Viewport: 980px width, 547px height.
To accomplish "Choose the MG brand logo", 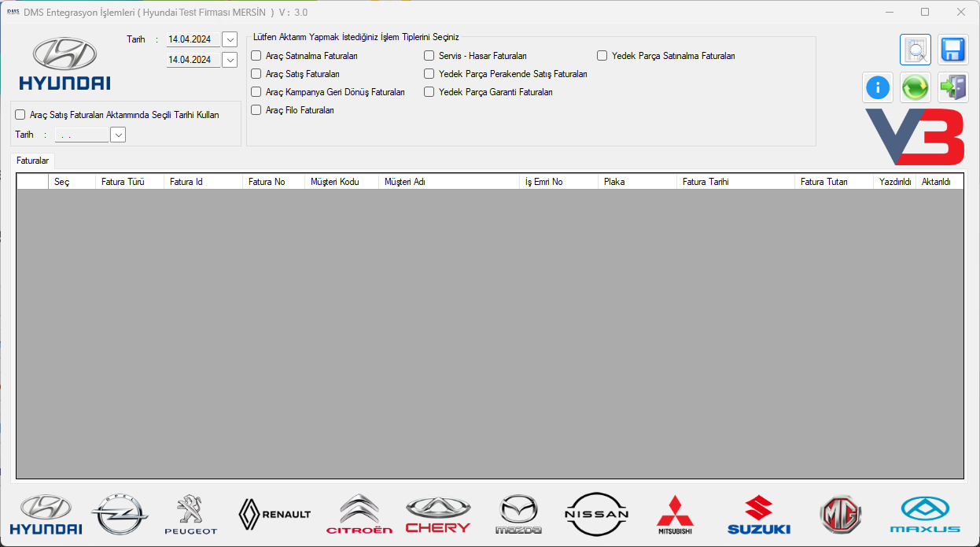I will point(841,515).
